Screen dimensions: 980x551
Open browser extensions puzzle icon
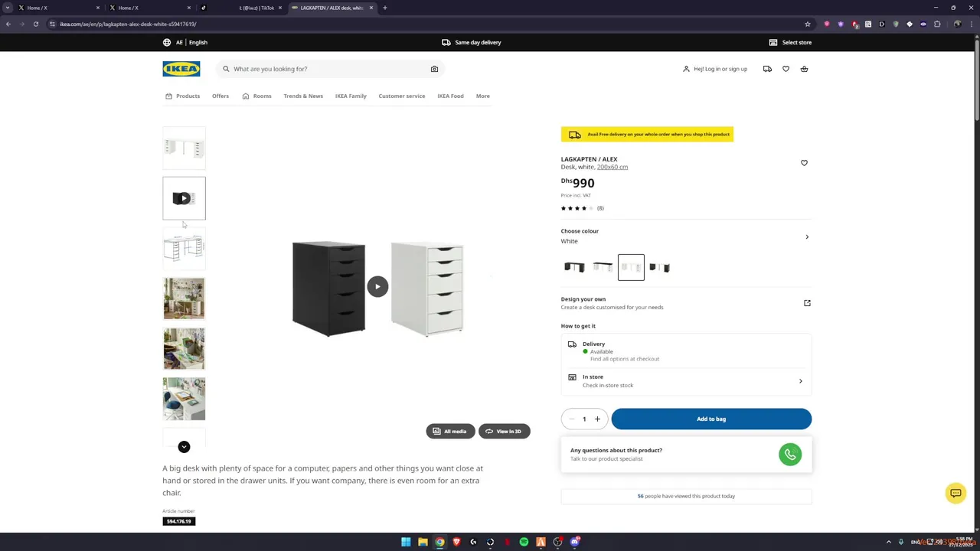(x=937, y=24)
